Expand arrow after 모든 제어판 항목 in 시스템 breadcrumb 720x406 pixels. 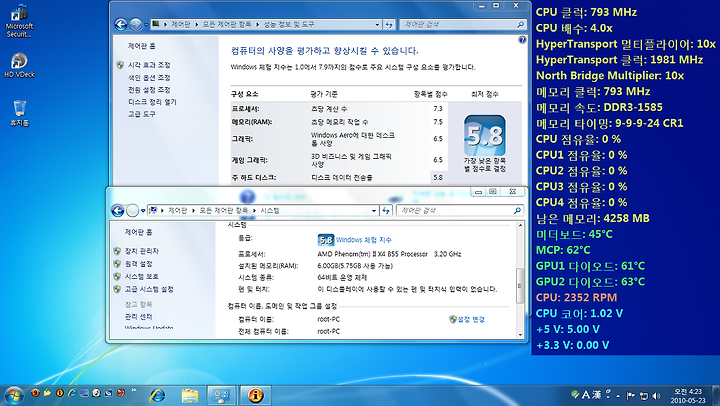click(x=254, y=211)
